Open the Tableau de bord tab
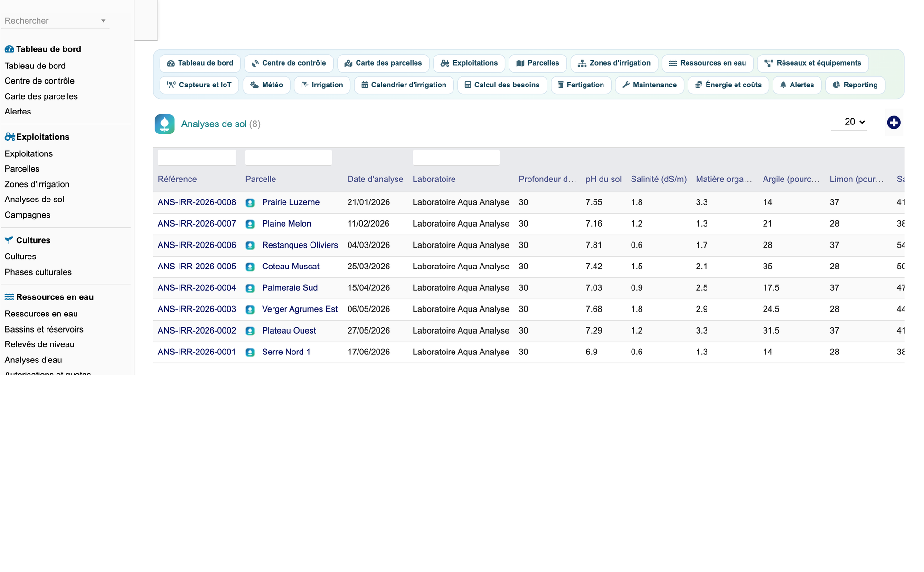Screen dimensions: 924x572 pos(200,63)
